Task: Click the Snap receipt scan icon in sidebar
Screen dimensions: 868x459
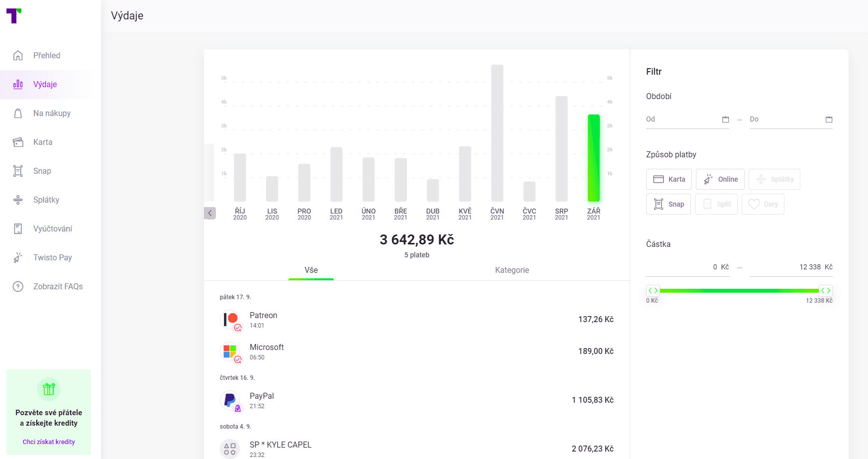Action: [18, 171]
